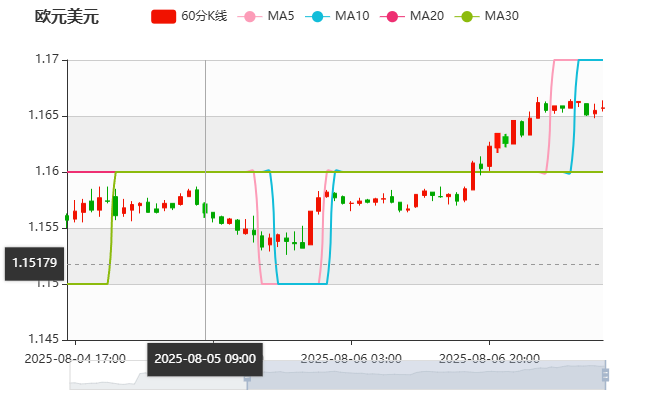
Task: Click the chart title 欧元美元
Action: 67,17
